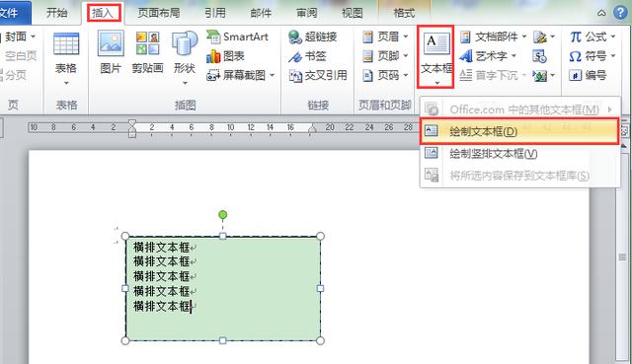Insert a 分页 page break
632x364 pixels.
15,75
